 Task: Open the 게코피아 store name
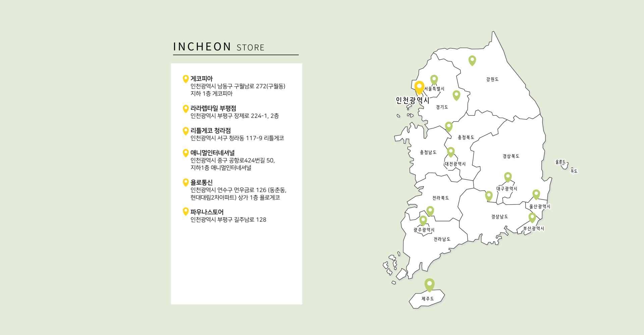click(202, 79)
